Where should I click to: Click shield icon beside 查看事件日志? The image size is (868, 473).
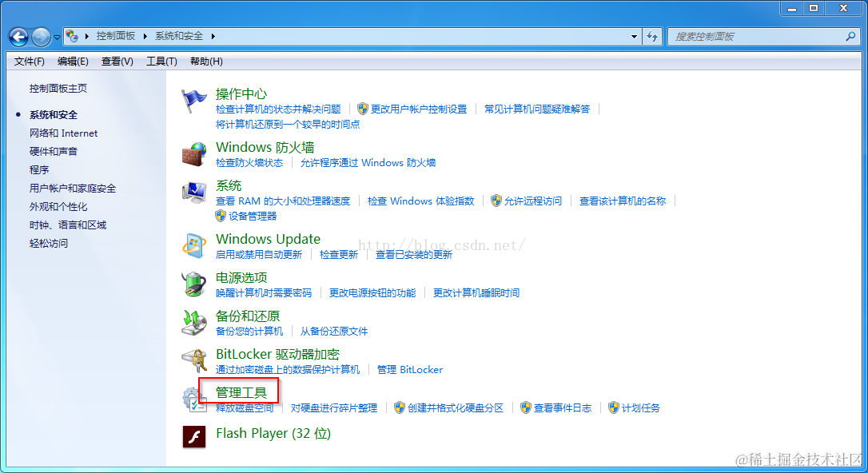(525, 407)
